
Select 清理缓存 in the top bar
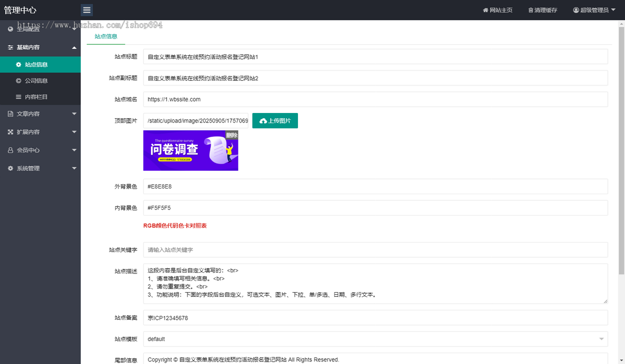click(x=543, y=9)
